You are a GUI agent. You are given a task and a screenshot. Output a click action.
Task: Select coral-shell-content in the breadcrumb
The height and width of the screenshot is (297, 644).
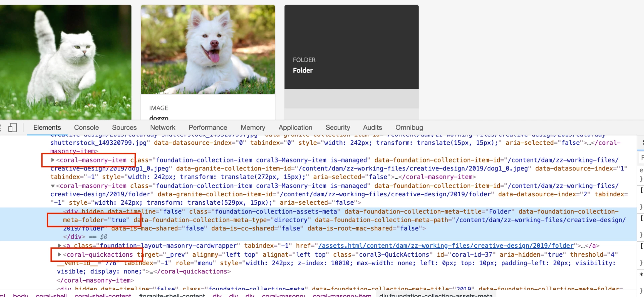(103, 295)
